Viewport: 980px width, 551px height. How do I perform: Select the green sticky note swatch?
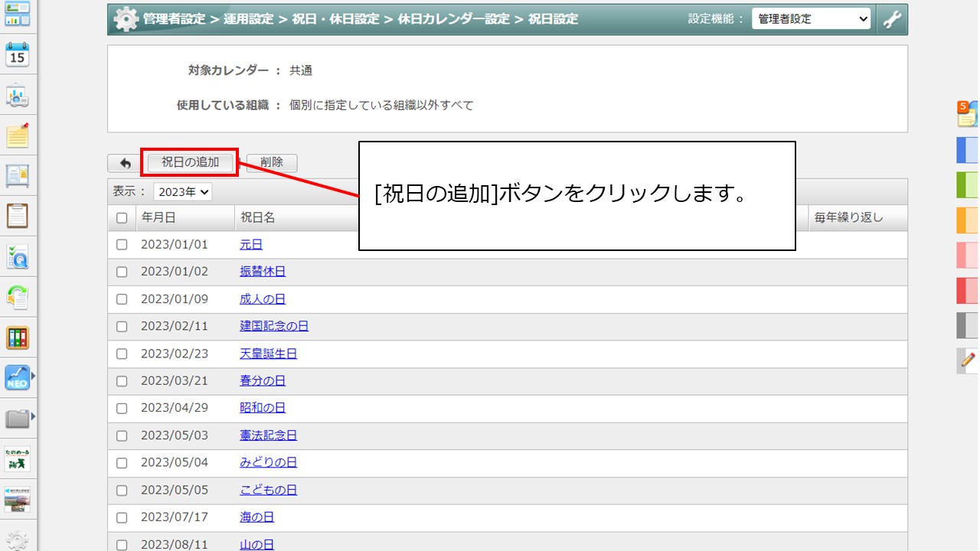tap(967, 185)
